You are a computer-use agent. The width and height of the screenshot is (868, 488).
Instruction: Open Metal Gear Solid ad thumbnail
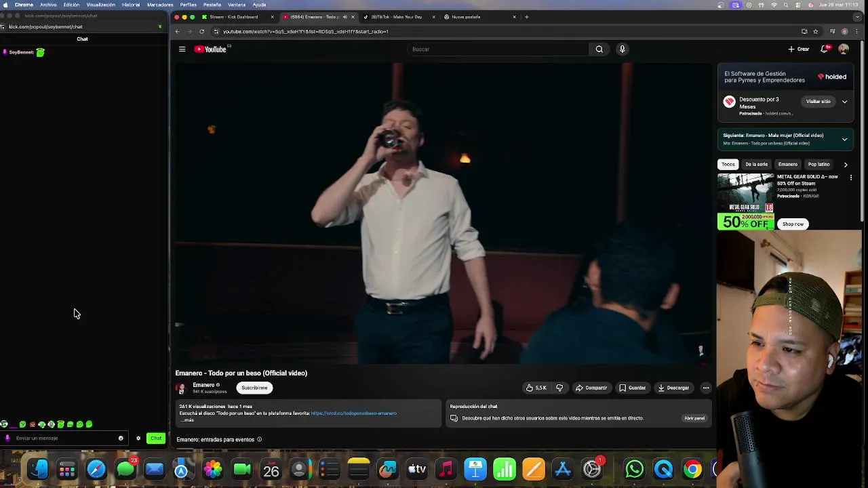click(746, 202)
